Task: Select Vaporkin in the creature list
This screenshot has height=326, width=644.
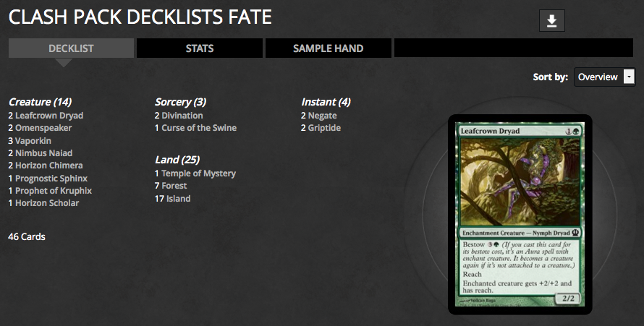Action: pos(35,140)
